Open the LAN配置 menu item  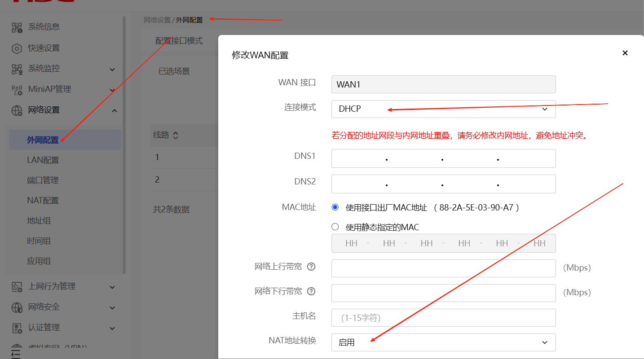43,160
